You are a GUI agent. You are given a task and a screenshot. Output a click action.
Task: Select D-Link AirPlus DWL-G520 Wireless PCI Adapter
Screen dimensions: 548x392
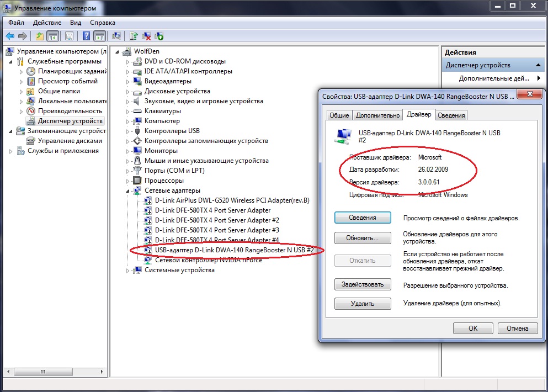pos(232,200)
